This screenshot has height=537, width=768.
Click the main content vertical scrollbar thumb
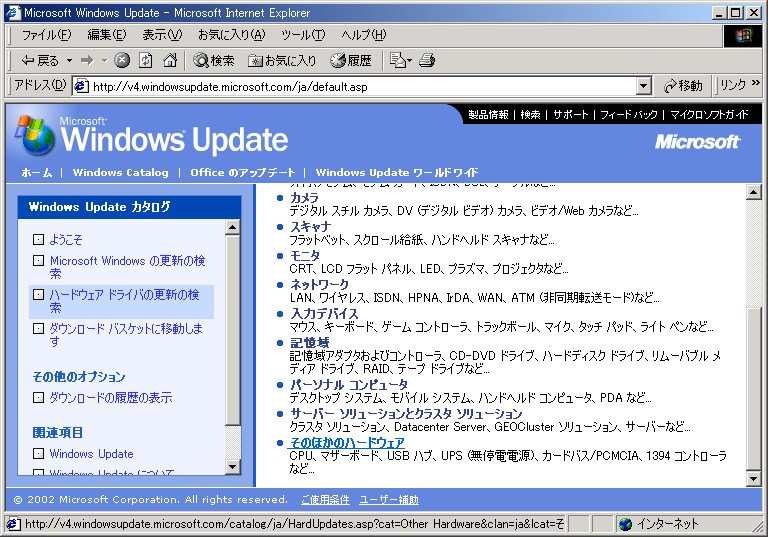pos(753,388)
